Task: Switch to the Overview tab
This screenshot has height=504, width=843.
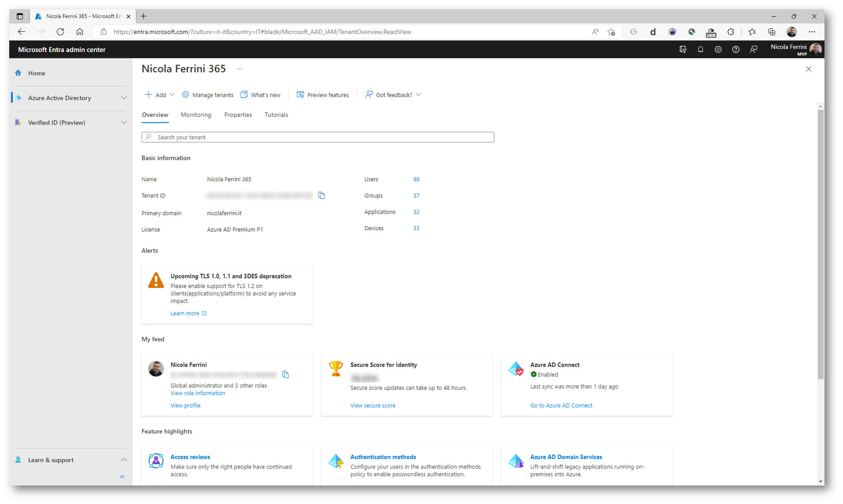Action: [x=155, y=115]
